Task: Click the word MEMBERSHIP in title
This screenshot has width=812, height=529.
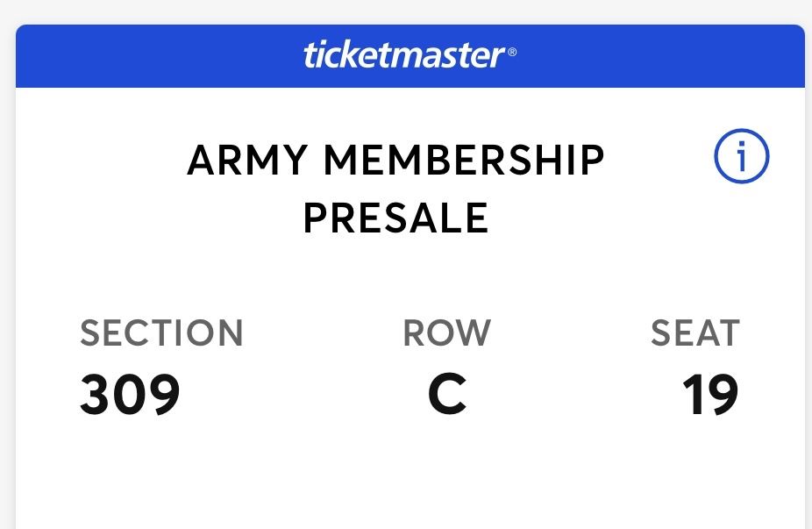Action: [x=464, y=161]
